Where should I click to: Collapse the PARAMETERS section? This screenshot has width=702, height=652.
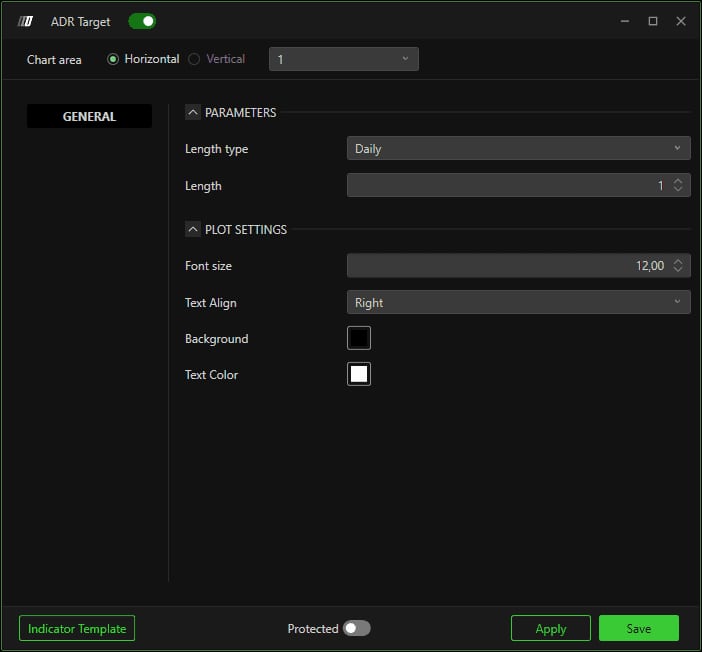point(193,112)
